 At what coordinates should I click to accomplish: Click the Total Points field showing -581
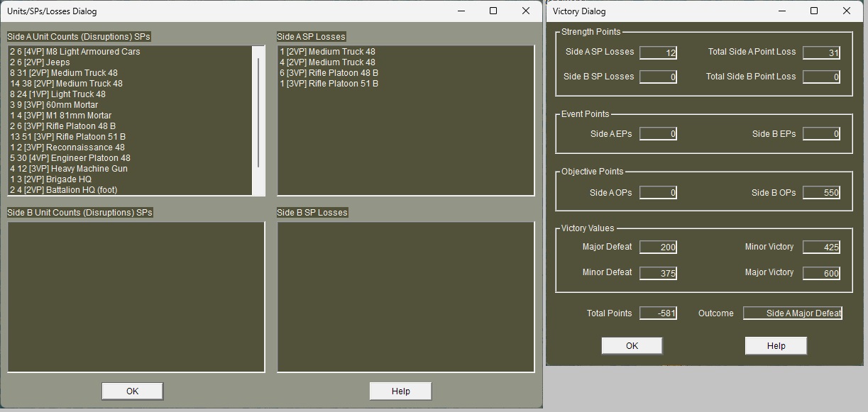pos(658,313)
